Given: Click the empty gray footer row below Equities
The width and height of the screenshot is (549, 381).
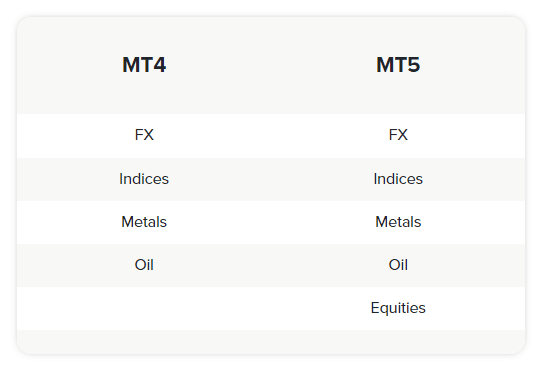Looking at the screenshot, I should click(x=271, y=342).
